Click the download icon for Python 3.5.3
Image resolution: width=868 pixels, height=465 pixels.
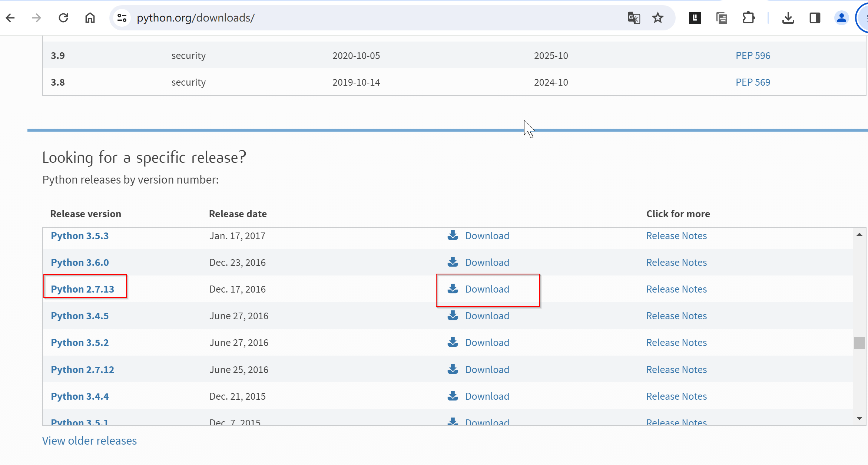454,235
